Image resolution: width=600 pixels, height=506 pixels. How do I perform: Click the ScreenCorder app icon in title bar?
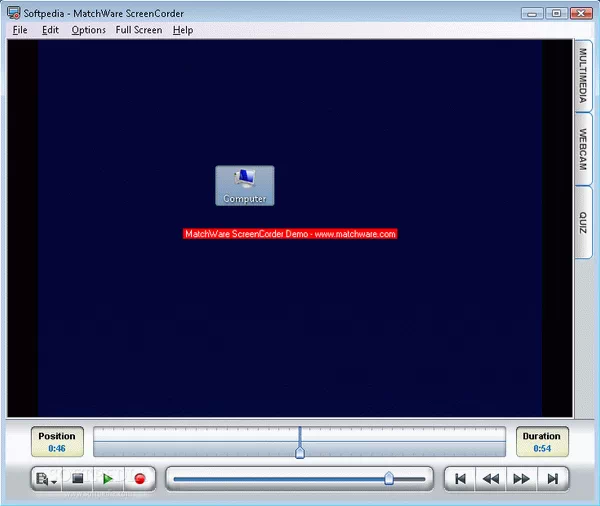(x=13, y=13)
